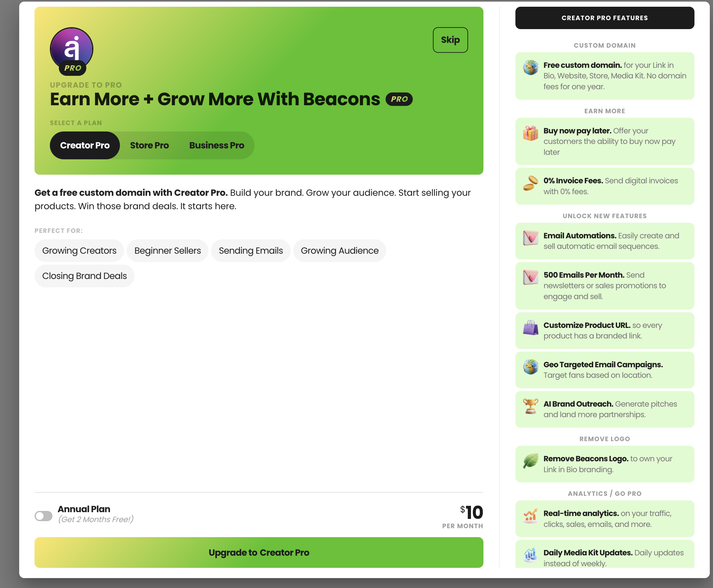Click the shopping bag icon for Customize Product URL
This screenshot has width=713, height=588.
530,328
